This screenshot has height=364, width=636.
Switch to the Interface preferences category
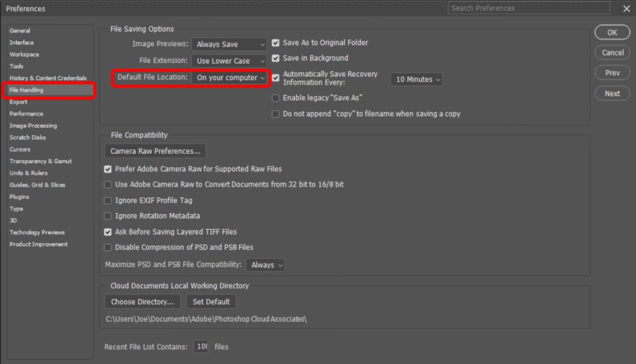(22, 42)
